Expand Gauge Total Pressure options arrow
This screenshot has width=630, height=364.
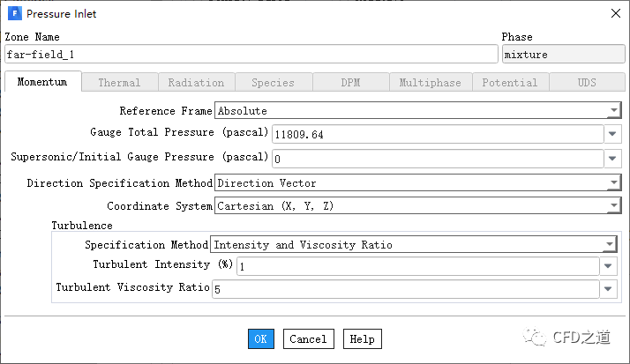tap(613, 135)
